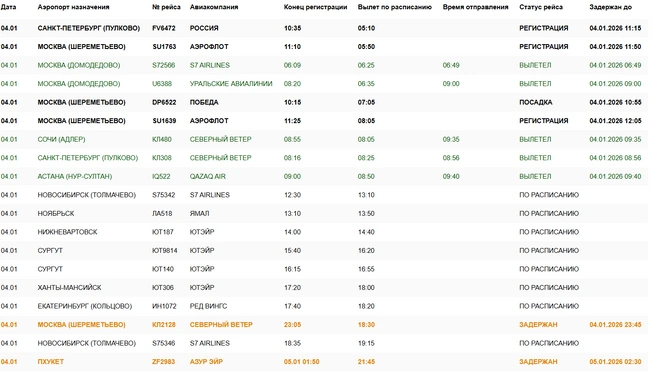This screenshot has height=372, width=656.
Task: Open Сочи (Адлер) flight КЛ480
Action: [324, 139]
